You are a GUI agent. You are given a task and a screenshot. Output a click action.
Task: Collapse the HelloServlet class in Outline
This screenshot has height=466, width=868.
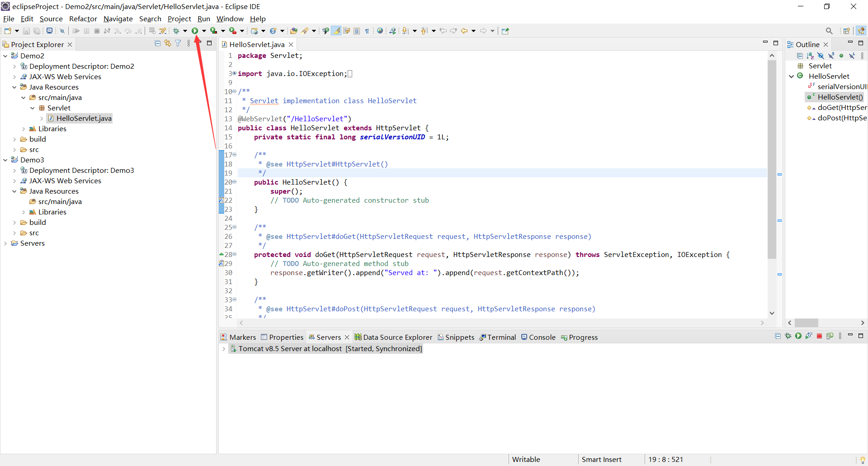tap(791, 76)
